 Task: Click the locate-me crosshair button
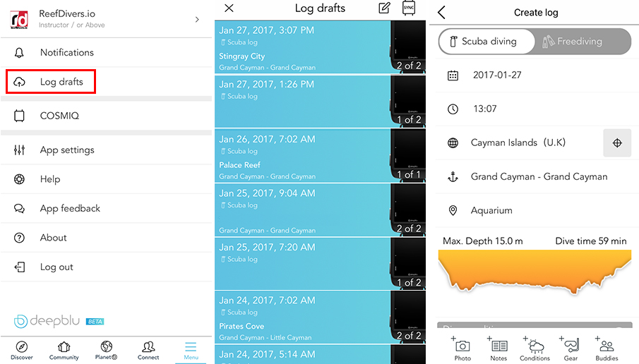617,143
